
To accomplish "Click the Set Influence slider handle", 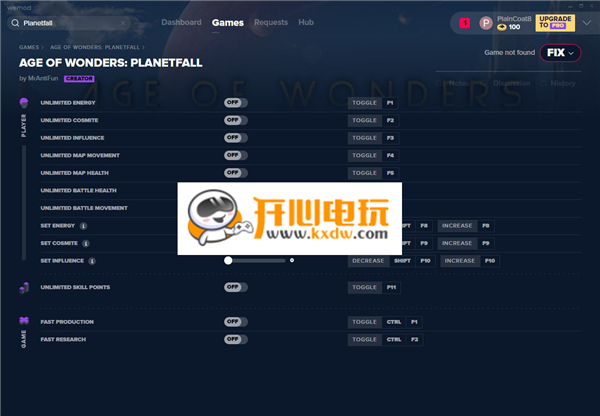I will point(228,260).
